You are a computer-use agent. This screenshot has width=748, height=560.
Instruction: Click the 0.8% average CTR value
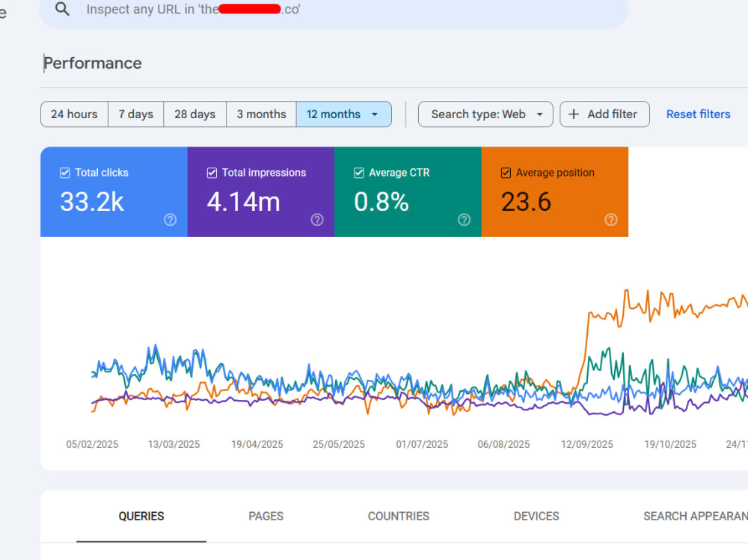coord(381,202)
